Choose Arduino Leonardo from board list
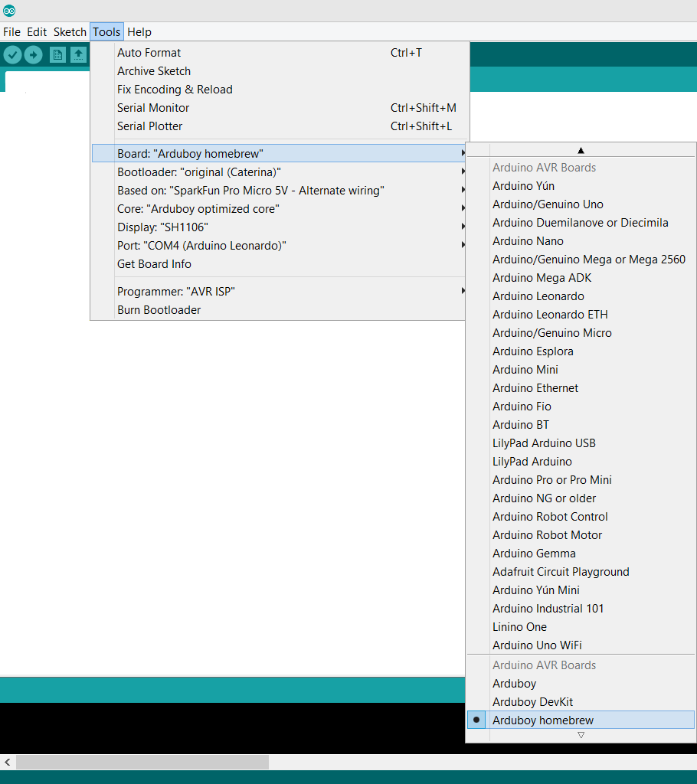Image resolution: width=697 pixels, height=784 pixels. tap(538, 296)
